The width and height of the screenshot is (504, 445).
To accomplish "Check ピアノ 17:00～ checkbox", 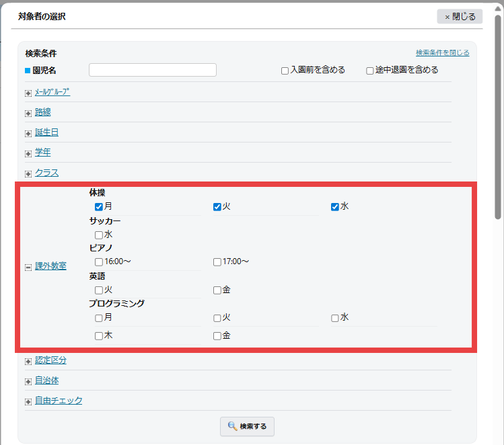I will [x=217, y=262].
